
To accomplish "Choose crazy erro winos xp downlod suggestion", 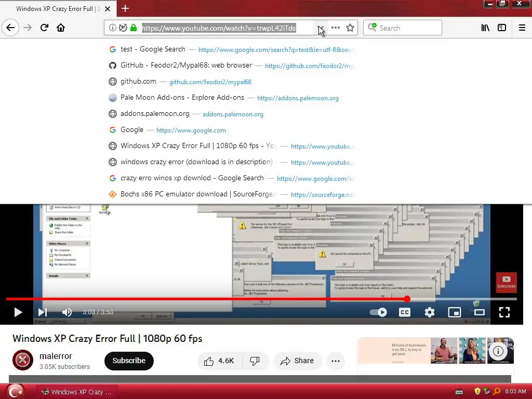I will pos(231,179).
